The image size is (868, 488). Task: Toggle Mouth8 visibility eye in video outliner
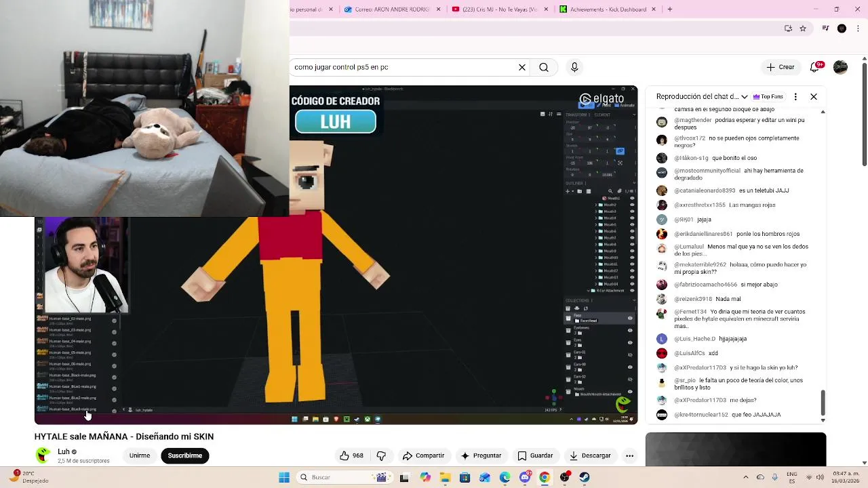pyautogui.click(x=632, y=244)
